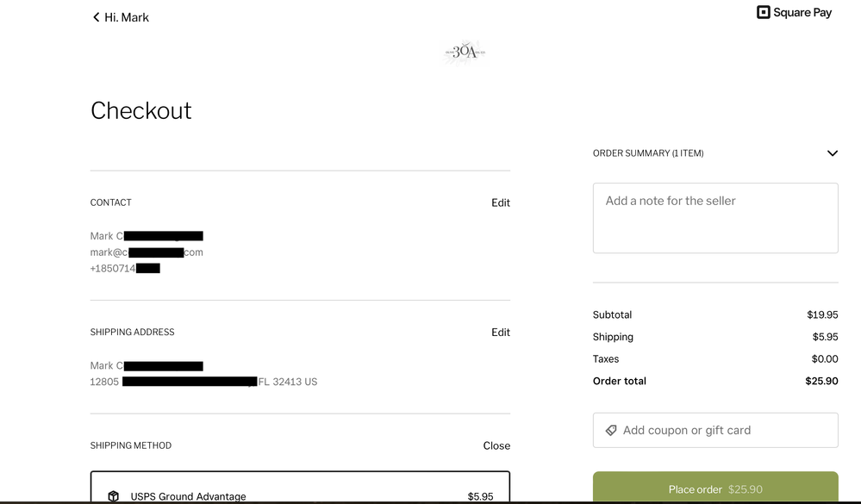Click the Checkout page heading
Image resolution: width=861 pixels, height=504 pixels.
pos(141,110)
